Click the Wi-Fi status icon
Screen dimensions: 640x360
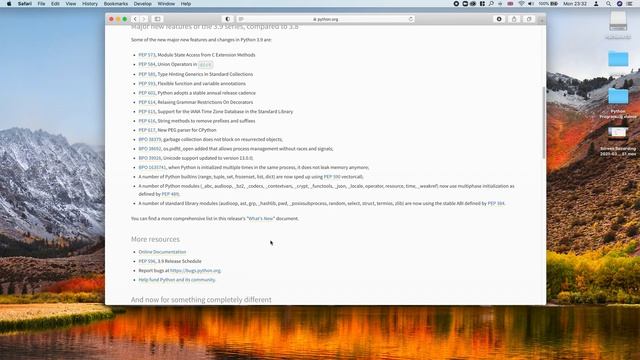click(521, 4)
